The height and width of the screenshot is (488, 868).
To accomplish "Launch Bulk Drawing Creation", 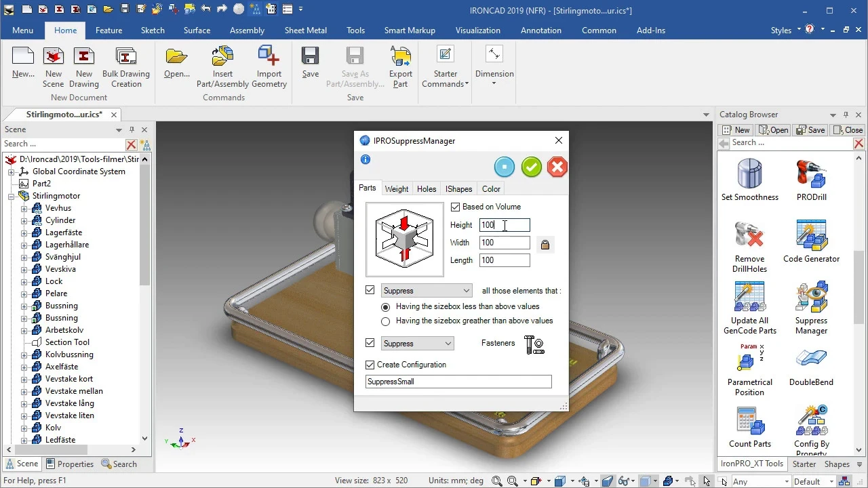I will coord(126,67).
